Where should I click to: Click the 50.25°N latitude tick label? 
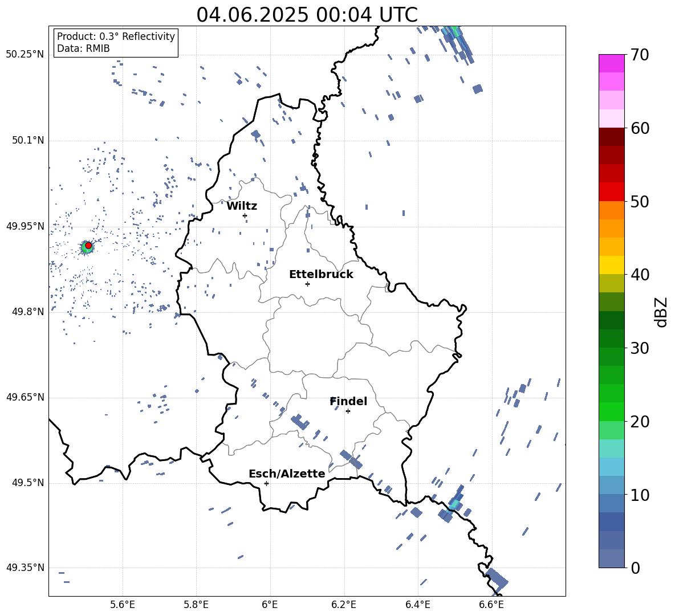25,55
